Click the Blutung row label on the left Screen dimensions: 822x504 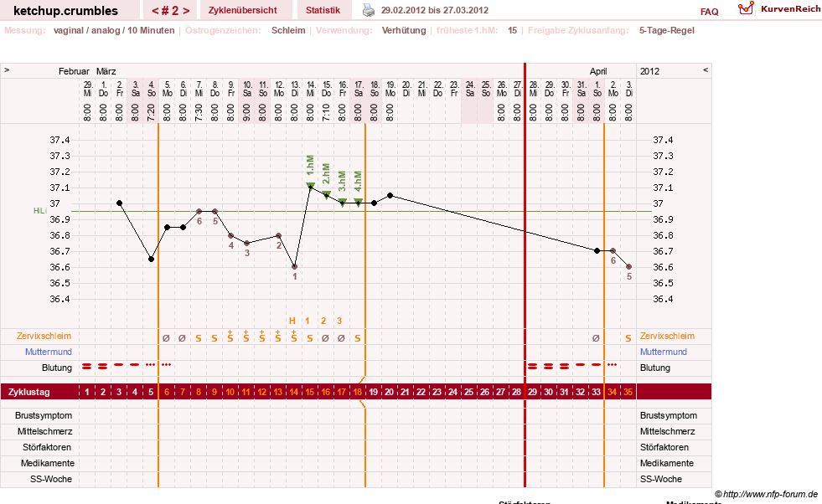tap(57, 368)
